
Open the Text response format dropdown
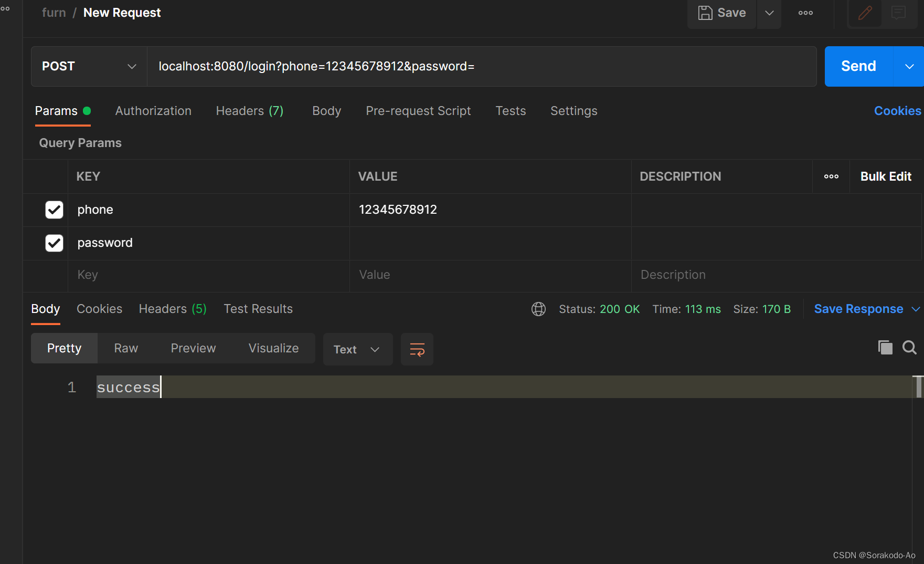[357, 349]
